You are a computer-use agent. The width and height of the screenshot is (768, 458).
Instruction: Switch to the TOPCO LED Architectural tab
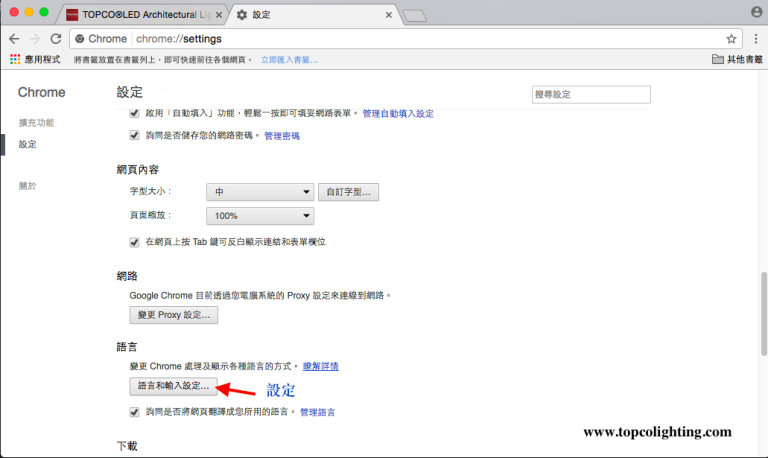(141, 15)
